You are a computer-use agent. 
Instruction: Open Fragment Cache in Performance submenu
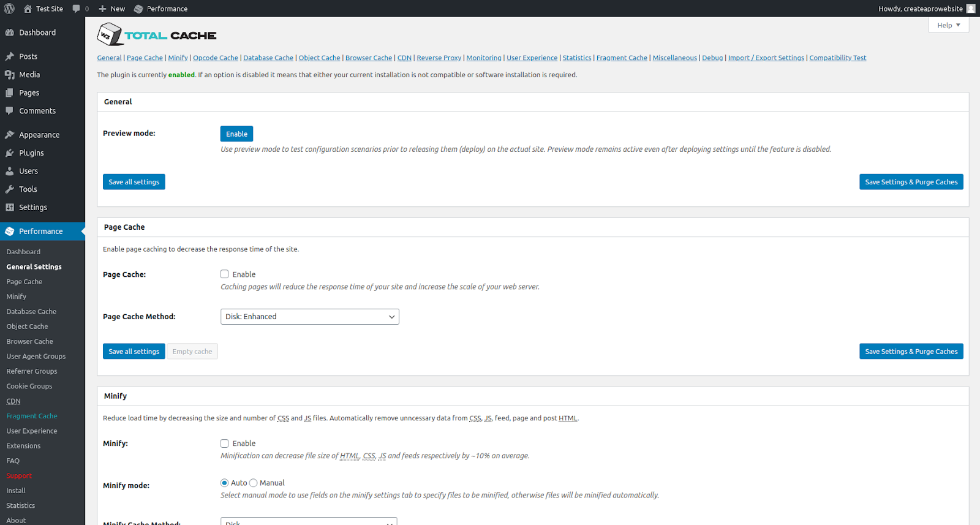pos(32,416)
